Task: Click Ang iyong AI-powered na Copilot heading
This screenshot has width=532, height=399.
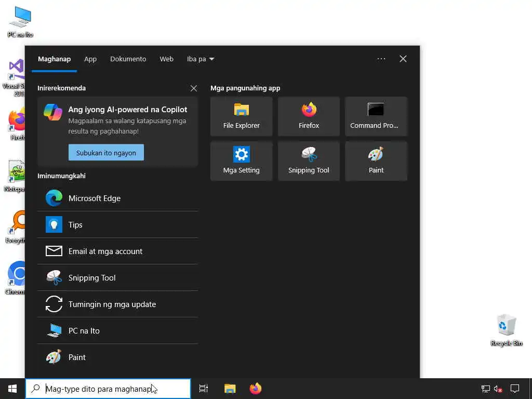Action: tap(128, 109)
